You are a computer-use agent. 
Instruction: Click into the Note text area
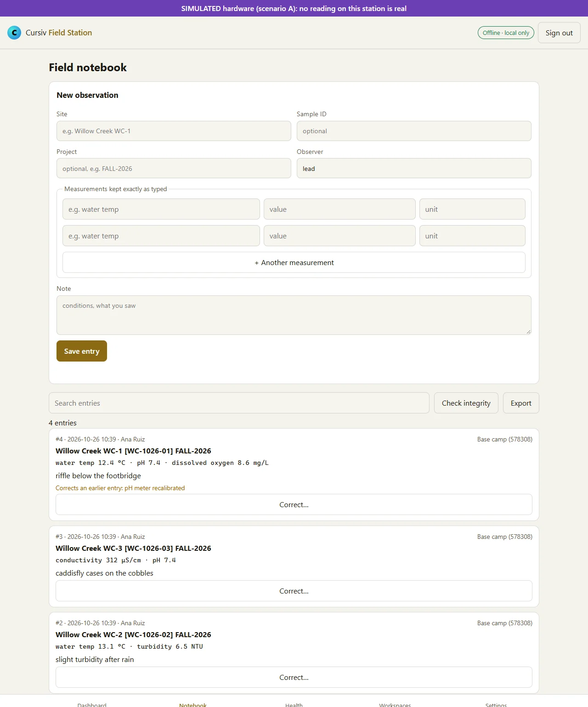click(x=294, y=315)
